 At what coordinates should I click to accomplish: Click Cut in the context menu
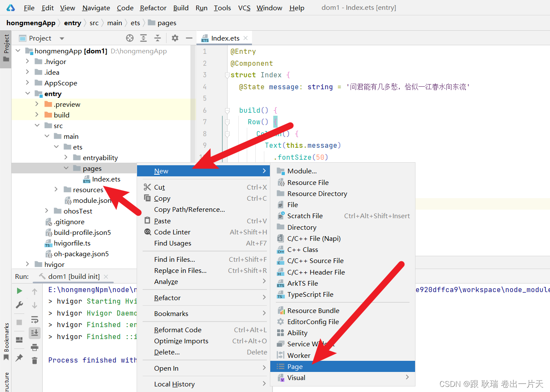(204, 187)
